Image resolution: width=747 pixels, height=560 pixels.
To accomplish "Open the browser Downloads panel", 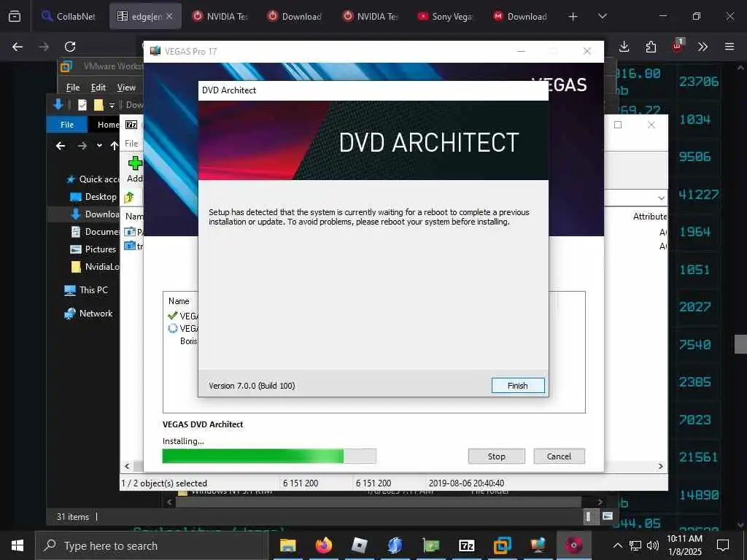I will (624, 47).
